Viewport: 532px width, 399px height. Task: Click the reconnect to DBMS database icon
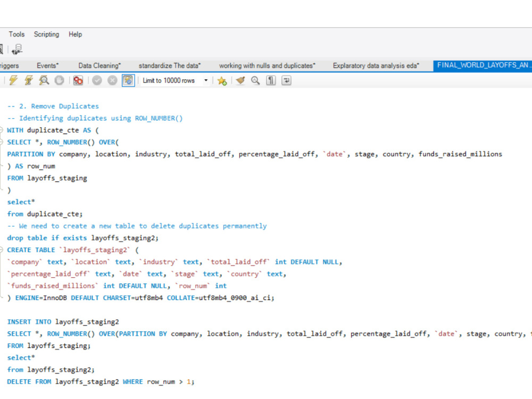[16, 49]
